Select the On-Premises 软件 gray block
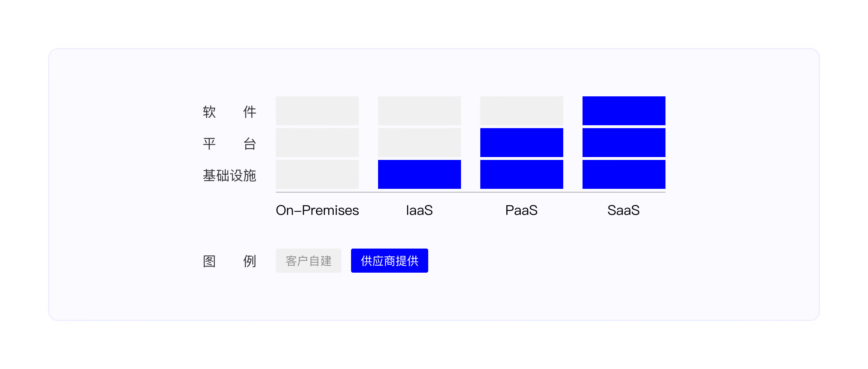 point(317,111)
